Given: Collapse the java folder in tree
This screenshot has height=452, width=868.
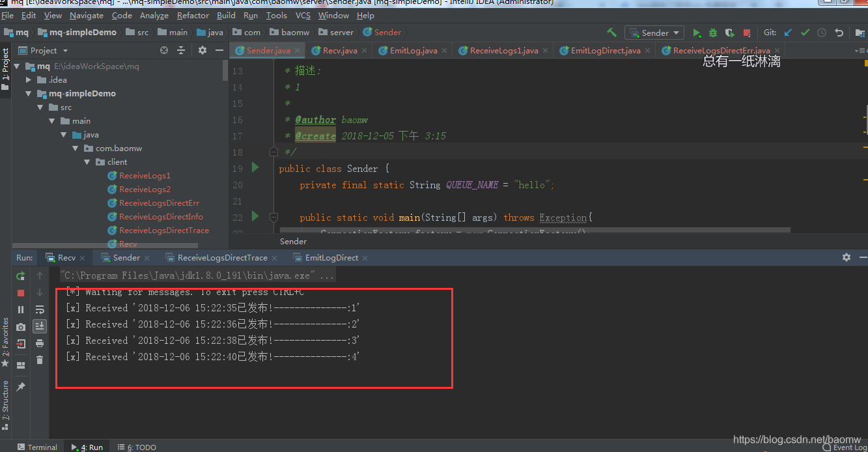Looking at the screenshot, I should point(64,134).
